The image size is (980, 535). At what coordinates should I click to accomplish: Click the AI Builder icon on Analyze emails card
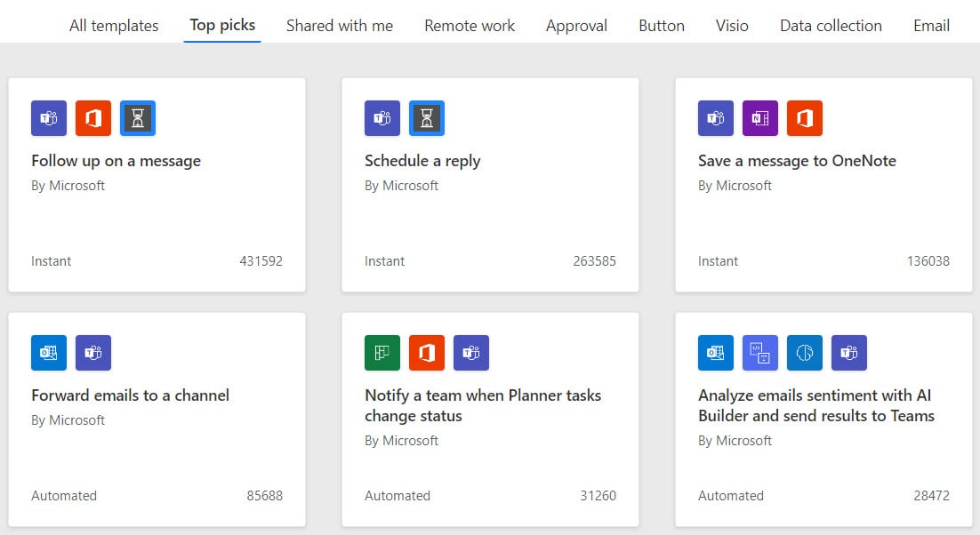click(805, 353)
